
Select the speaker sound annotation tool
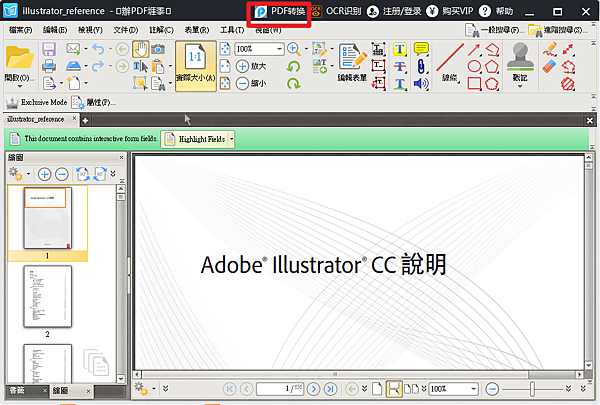(x=421, y=83)
